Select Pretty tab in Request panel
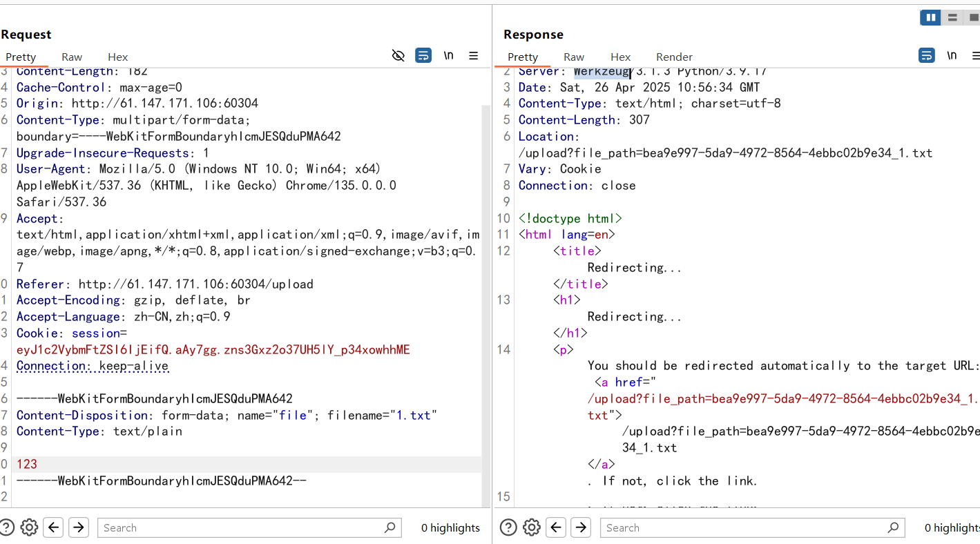The width and height of the screenshot is (980, 544). point(21,57)
